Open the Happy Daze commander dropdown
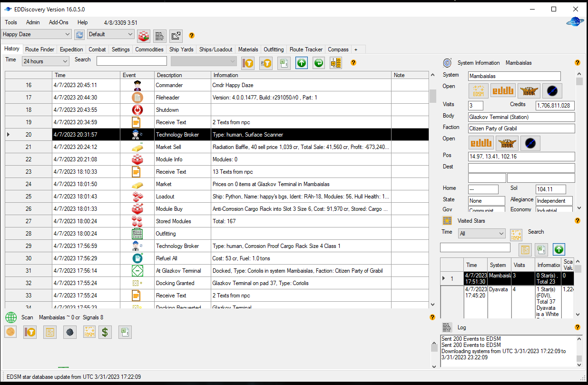The width and height of the screenshot is (588, 385). 37,34
